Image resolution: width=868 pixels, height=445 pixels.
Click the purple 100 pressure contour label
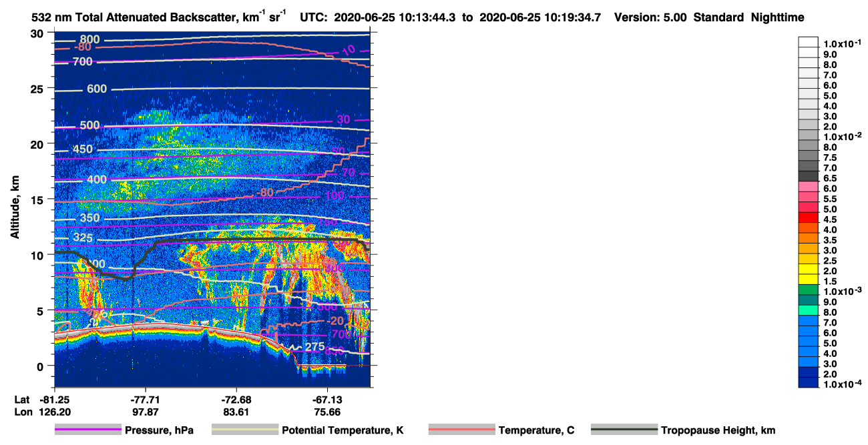point(335,195)
